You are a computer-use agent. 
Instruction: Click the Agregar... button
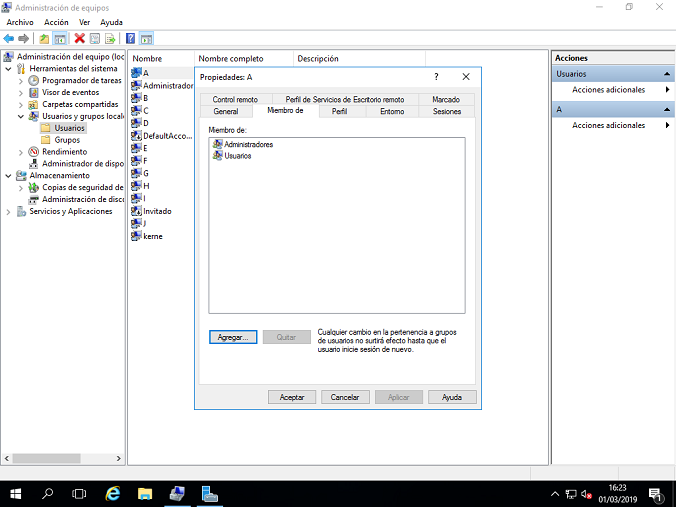[x=233, y=337]
